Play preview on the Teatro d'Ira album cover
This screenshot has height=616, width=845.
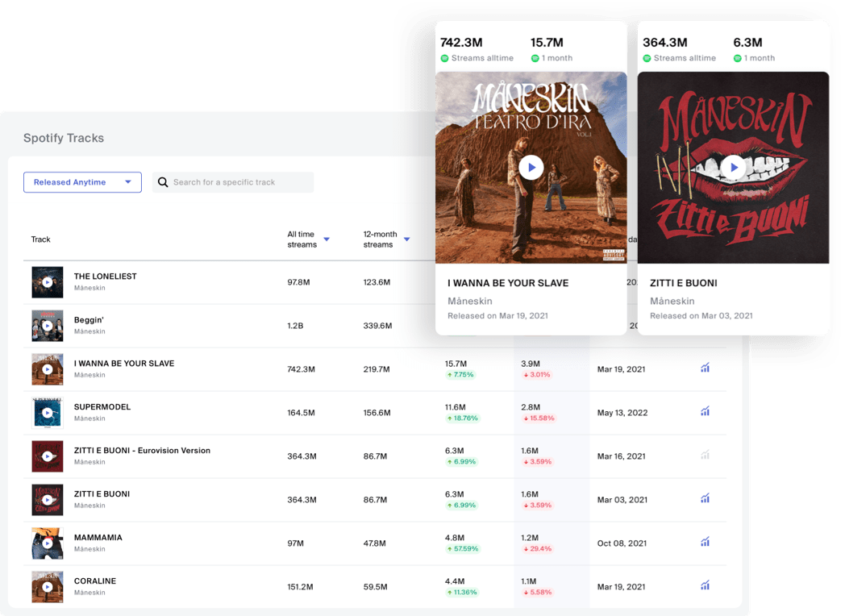(531, 168)
